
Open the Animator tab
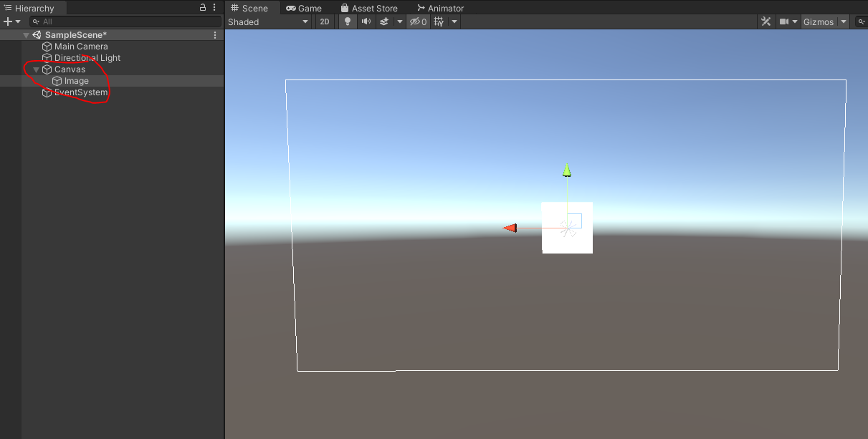pos(440,8)
